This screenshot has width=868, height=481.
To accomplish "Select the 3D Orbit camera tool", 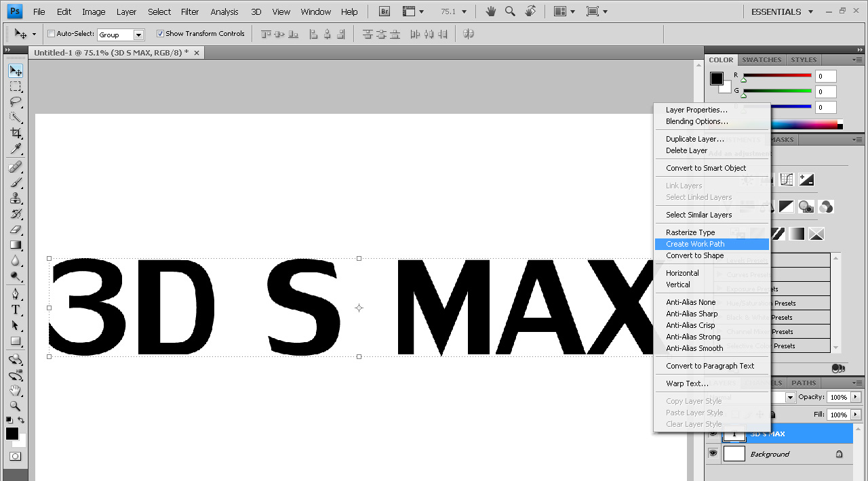I will point(16,375).
